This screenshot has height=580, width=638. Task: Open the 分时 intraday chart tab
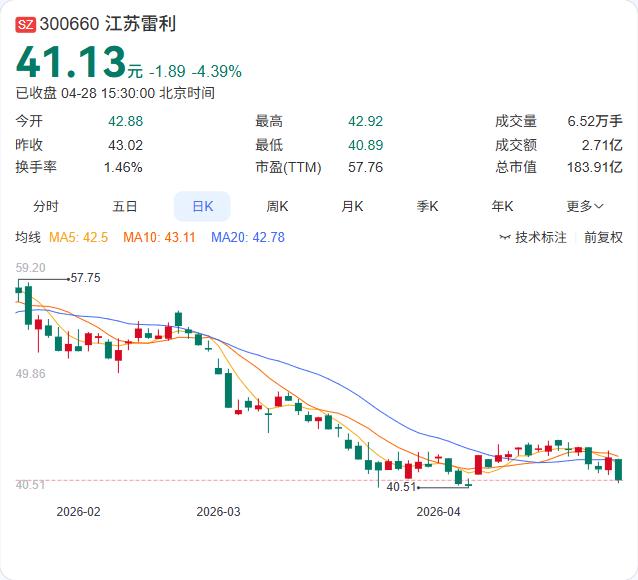coord(46,206)
